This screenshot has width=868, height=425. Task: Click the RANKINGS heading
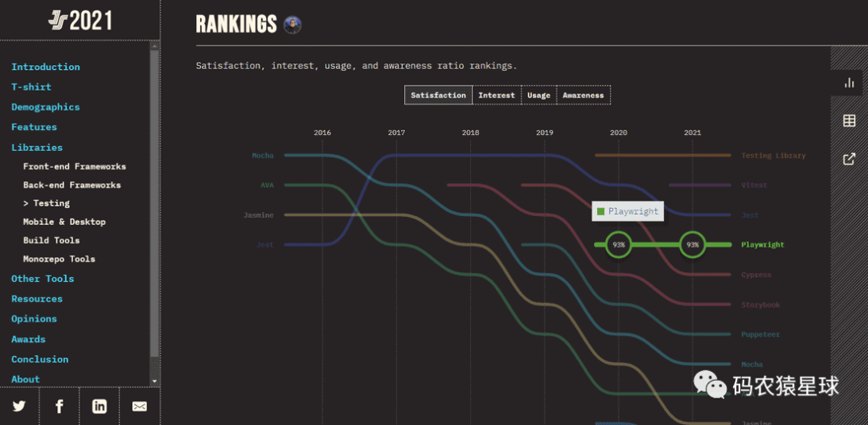coord(236,24)
